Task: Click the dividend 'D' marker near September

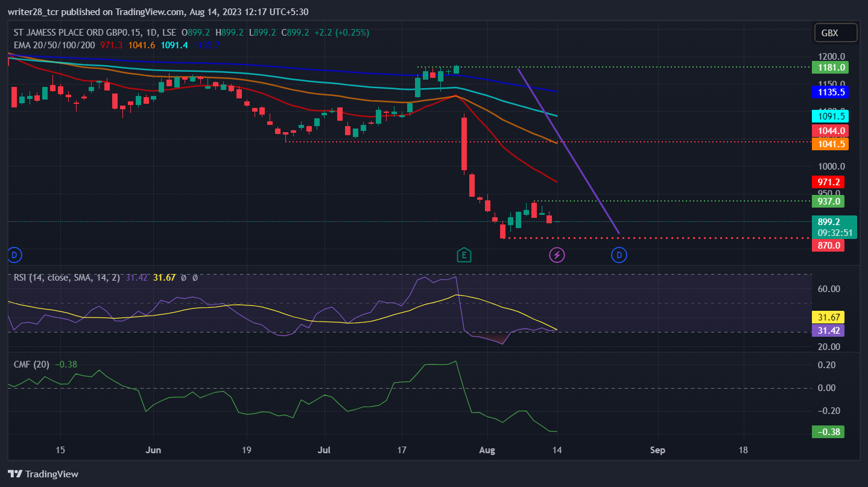Action: [619, 255]
